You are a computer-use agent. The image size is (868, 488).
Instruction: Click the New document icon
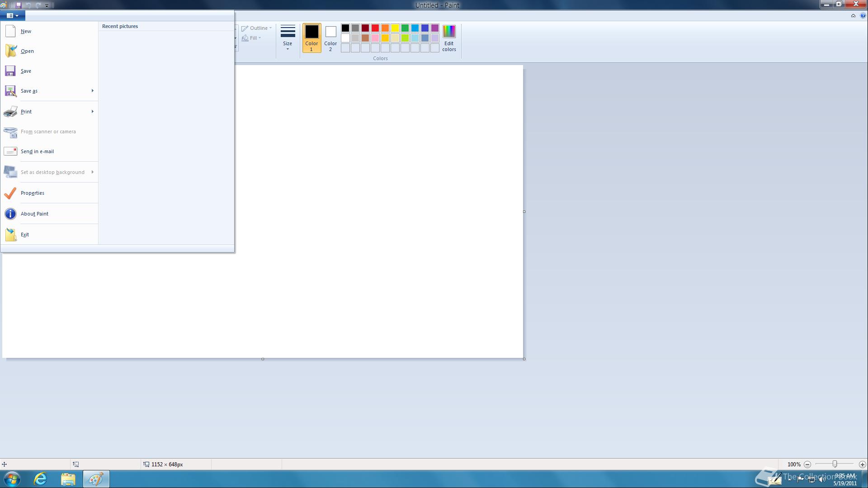[10, 31]
